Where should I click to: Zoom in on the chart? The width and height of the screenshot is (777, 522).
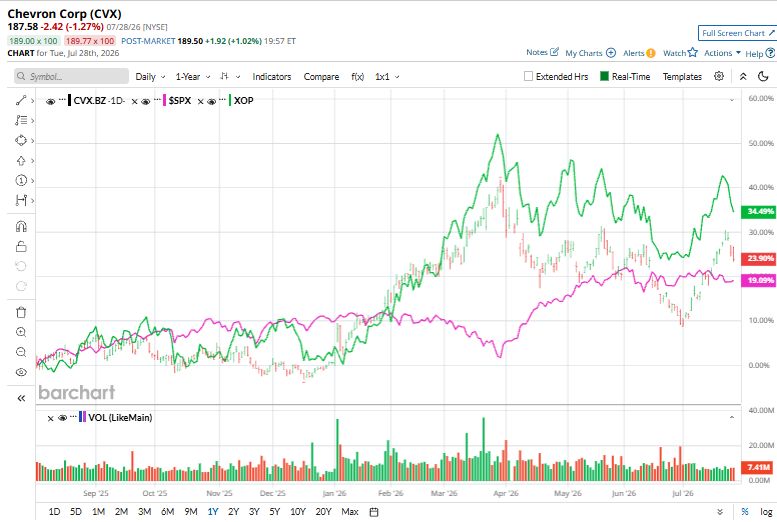tap(21, 332)
